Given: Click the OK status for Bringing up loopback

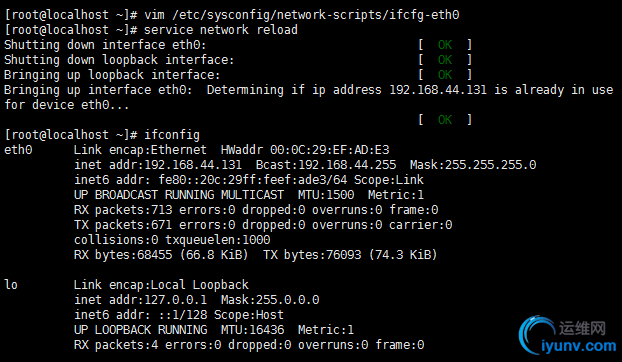Looking at the screenshot, I should 445,75.
